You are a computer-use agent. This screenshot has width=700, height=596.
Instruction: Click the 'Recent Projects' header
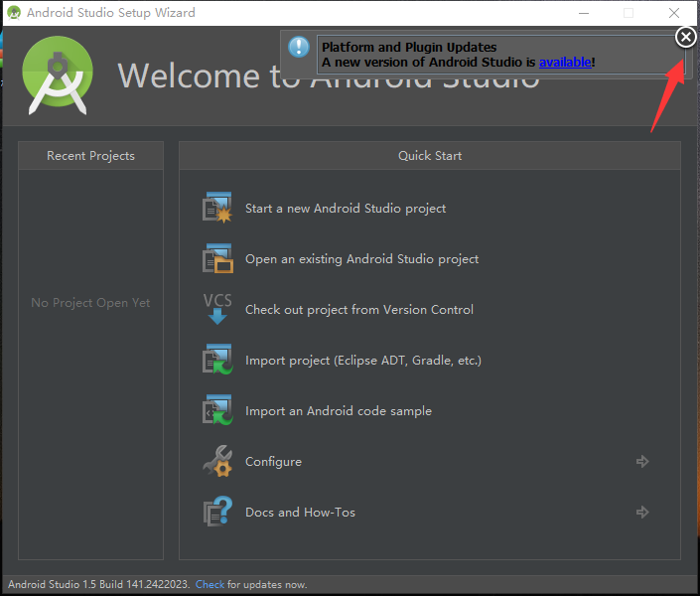tap(90, 156)
